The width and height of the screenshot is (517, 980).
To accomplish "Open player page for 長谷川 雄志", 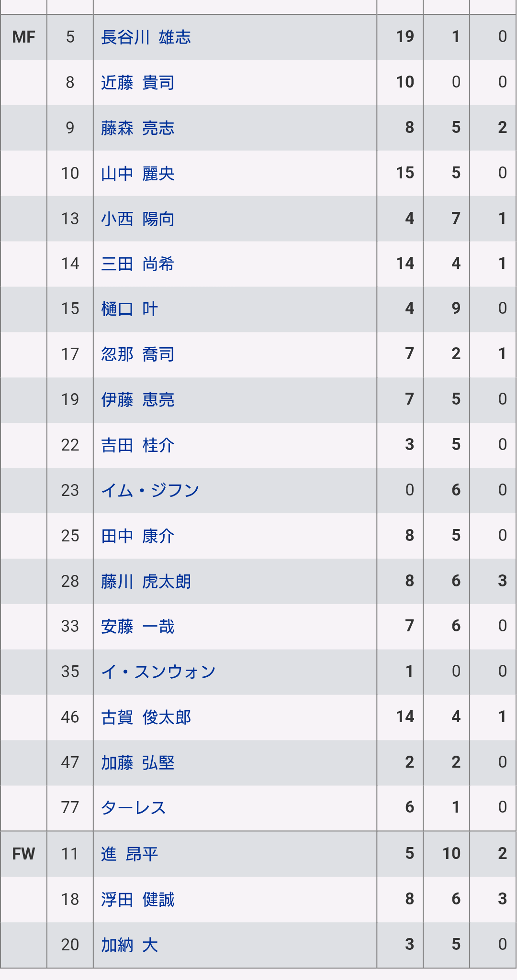I will (x=146, y=37).
